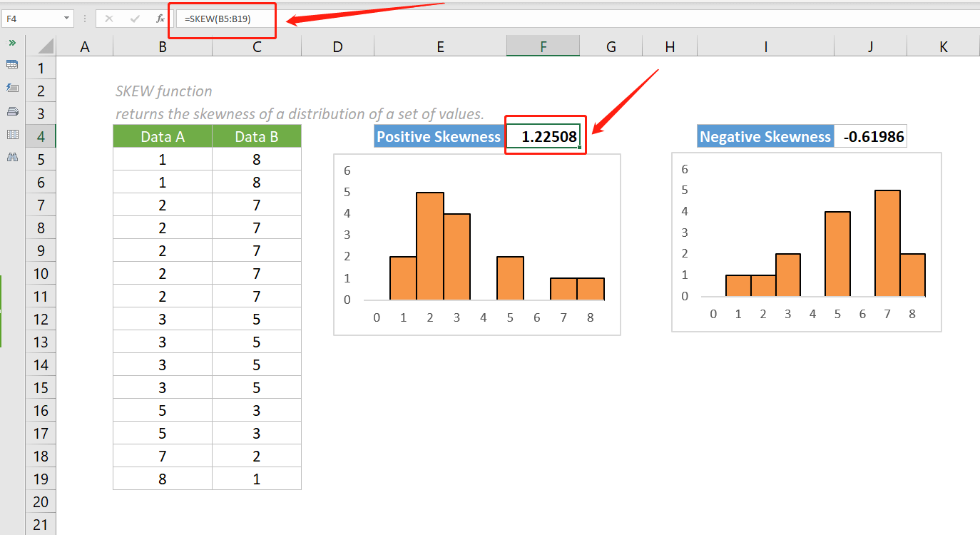This screenshot has height=535, width=980.
Task: Click the Insert Function (fx) icon
Action: pyautogui.click(x=159, y=19)
